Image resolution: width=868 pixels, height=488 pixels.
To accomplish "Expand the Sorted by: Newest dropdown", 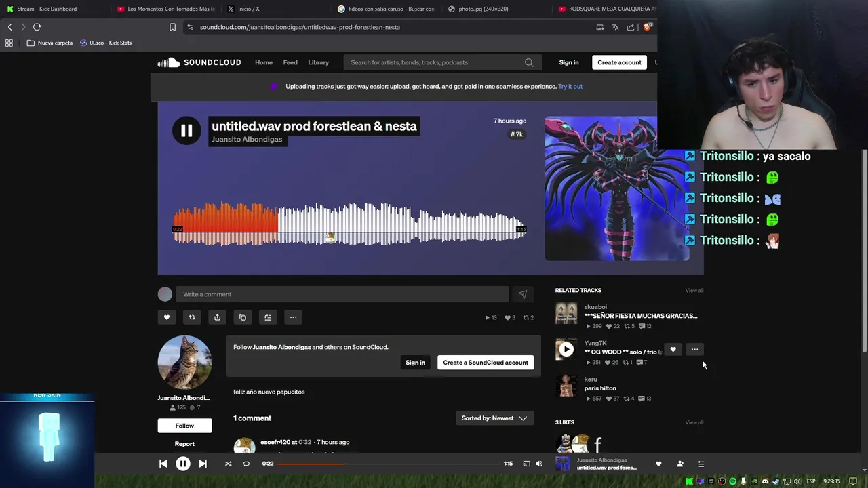I will point(494,418).
